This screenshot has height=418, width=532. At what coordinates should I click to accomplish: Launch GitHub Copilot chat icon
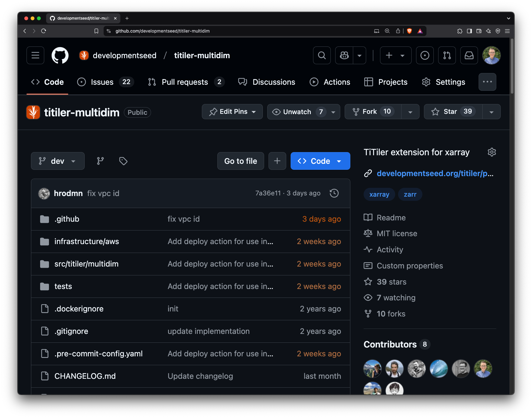coord(344,55)
